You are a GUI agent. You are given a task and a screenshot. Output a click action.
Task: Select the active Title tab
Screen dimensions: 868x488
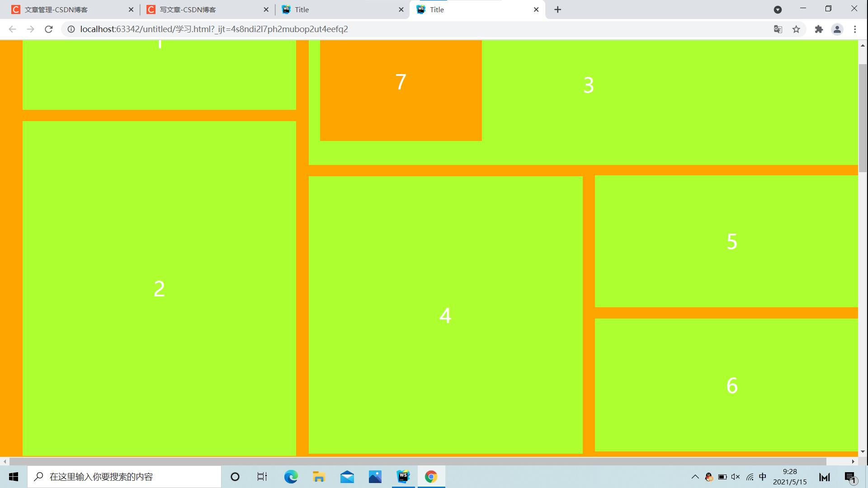click(477, 9)
